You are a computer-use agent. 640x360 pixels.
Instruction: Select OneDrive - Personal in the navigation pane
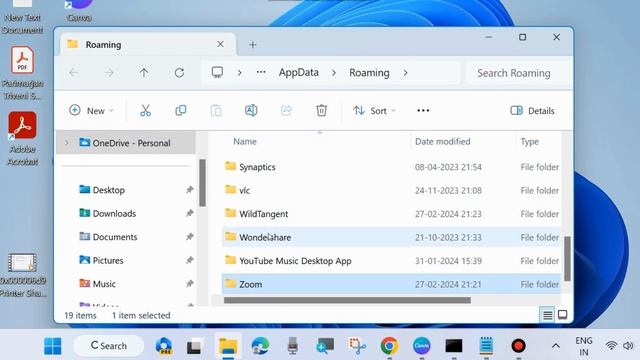(x=126, y=143)
